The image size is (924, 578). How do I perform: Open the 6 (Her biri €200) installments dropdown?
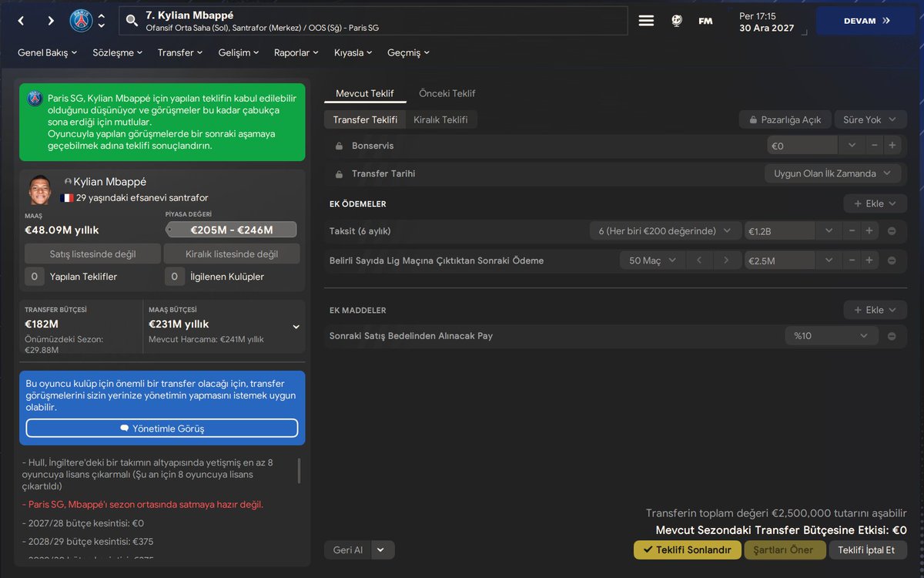point(665,230)
